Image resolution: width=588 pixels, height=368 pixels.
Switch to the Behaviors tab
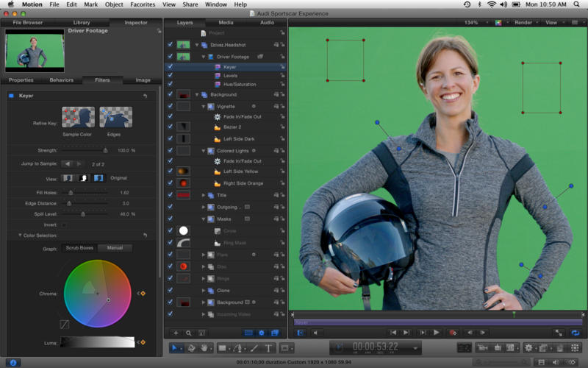coord(61,79)
